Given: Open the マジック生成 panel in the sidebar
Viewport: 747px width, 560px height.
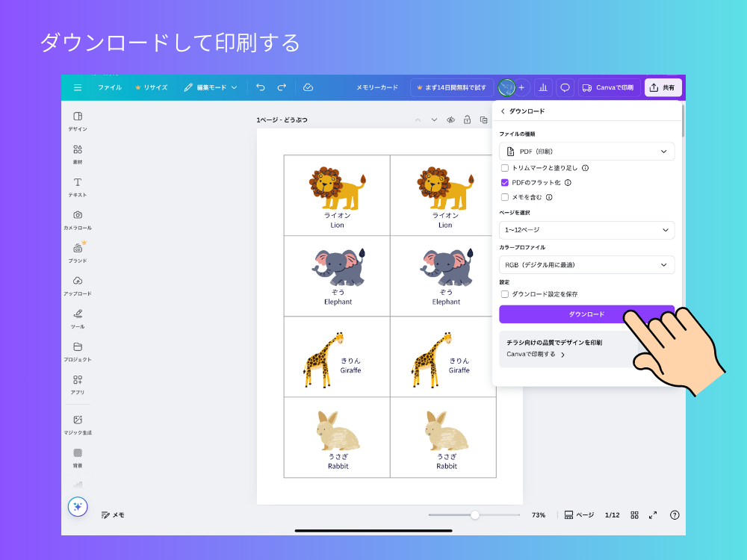Looking at the screenshot, I should [77, 420].
